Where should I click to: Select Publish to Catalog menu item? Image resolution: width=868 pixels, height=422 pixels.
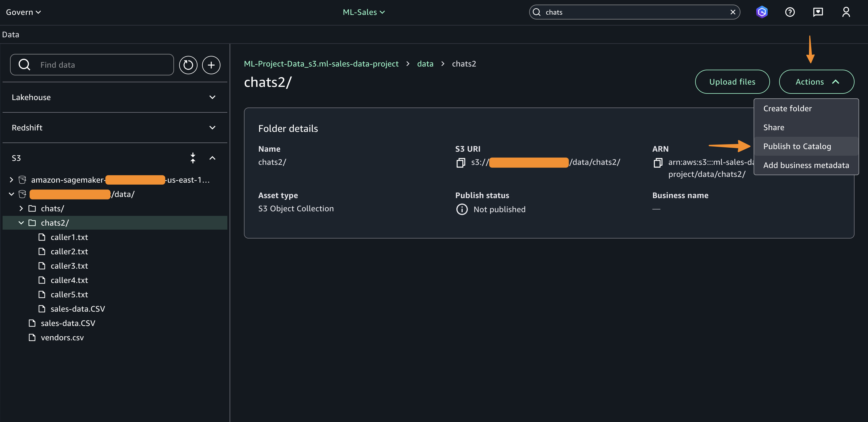[x=797, y=146]
